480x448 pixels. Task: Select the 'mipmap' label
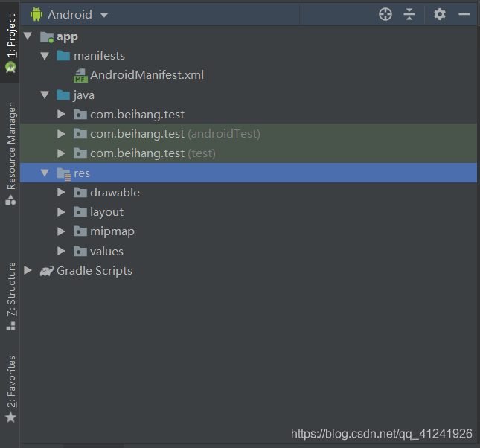112,231
